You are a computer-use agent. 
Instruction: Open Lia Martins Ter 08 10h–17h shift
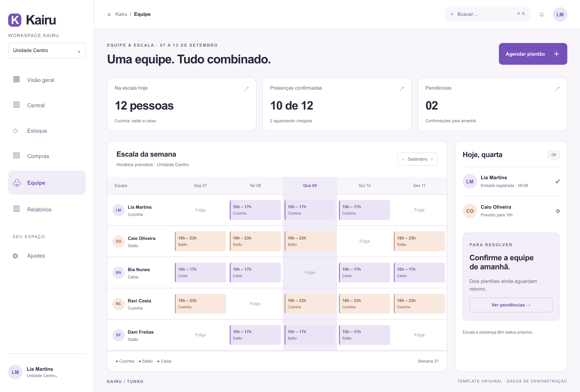(255, 210)
